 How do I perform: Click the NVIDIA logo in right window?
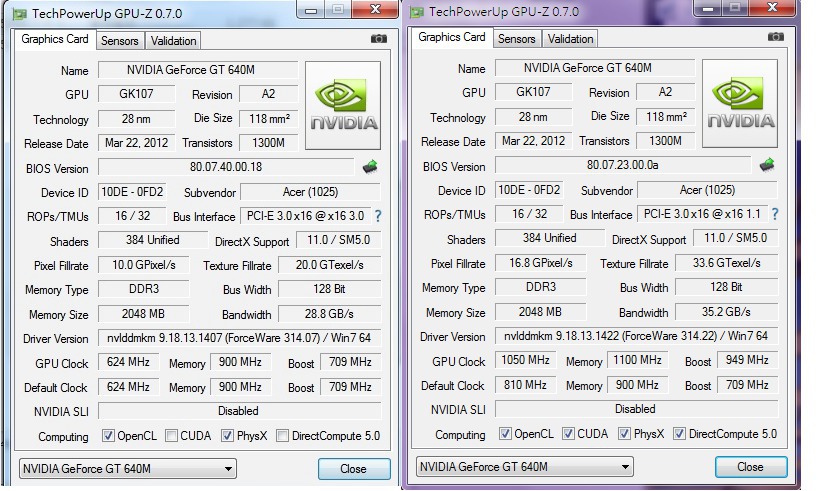point(740,103)
